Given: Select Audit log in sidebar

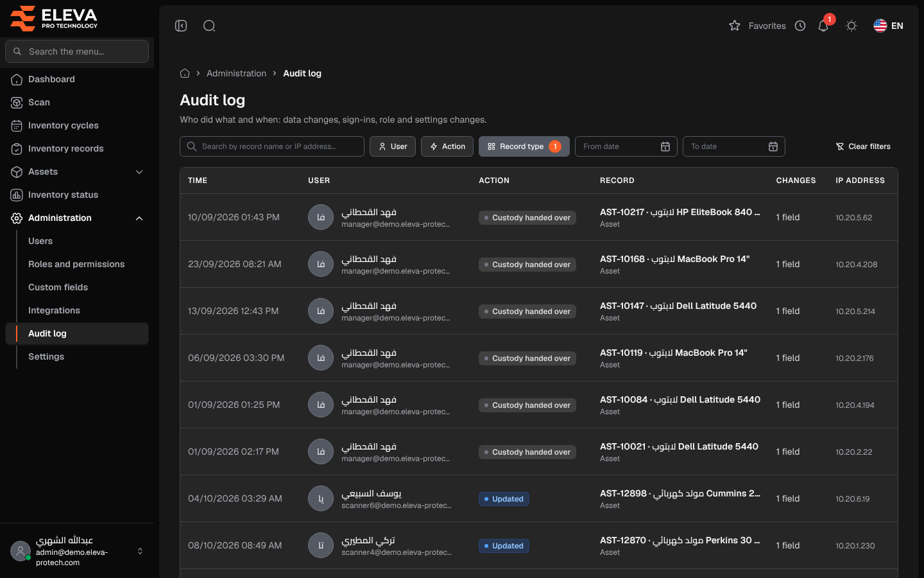Looking at the screenshot, I should [x=77, y=333].
